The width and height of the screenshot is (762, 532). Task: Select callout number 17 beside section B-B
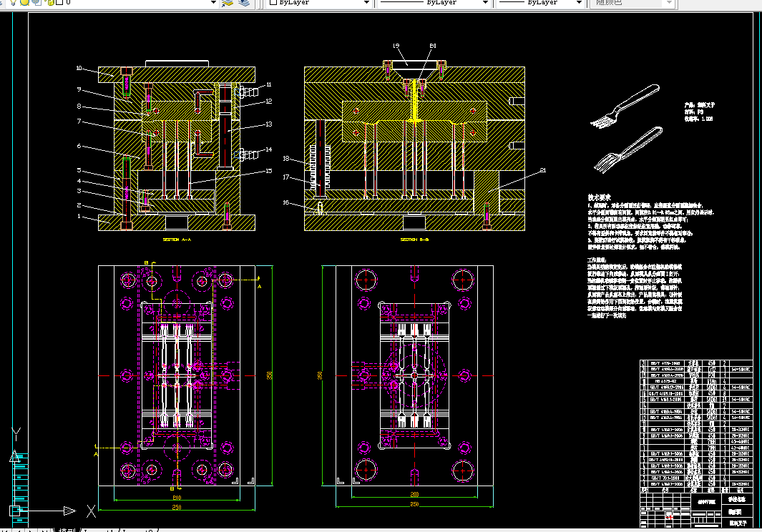tap(285, 177)
